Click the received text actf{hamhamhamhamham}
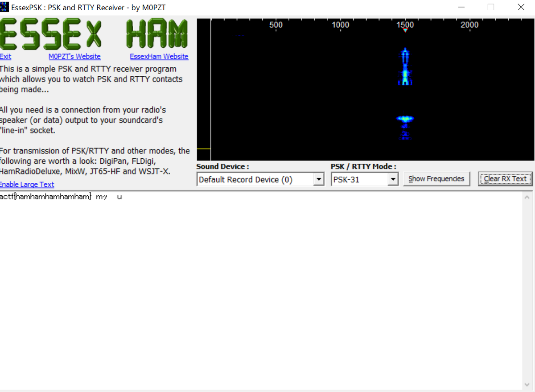This screenshot has width=535, height=392. [x=46, y=197]
